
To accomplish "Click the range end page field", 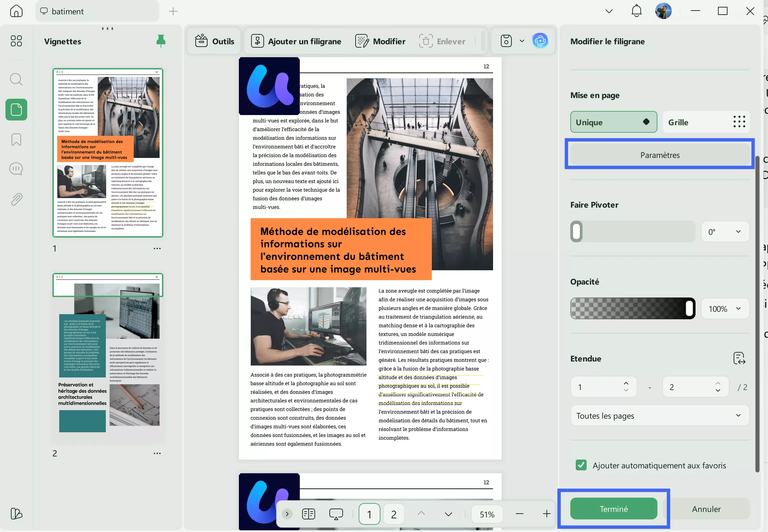I will 696,387.
